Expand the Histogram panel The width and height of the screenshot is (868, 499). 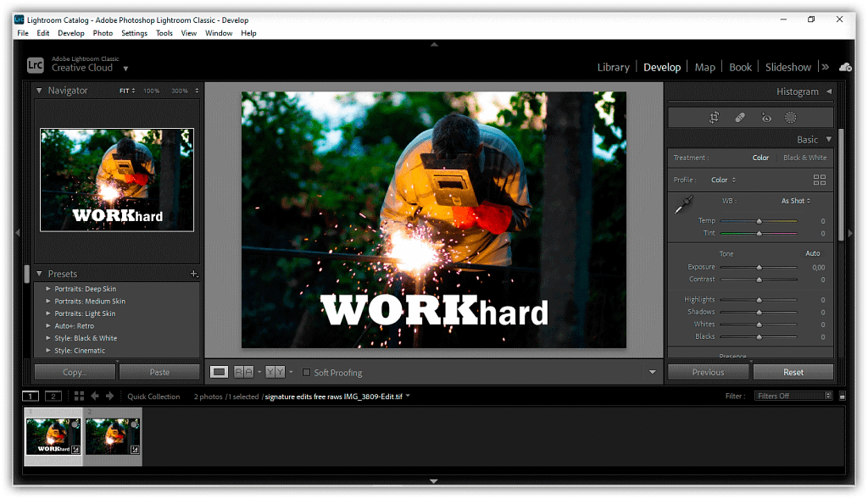tap(829, 91)
